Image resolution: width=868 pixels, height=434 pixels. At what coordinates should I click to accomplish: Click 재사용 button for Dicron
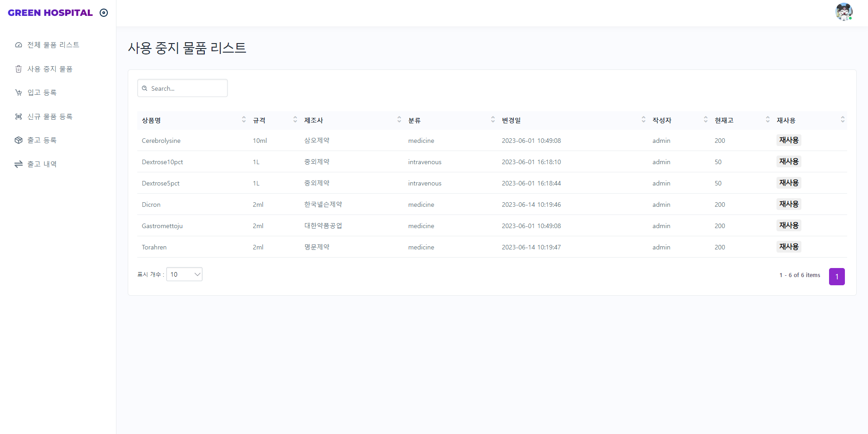[x=789, y=204]
